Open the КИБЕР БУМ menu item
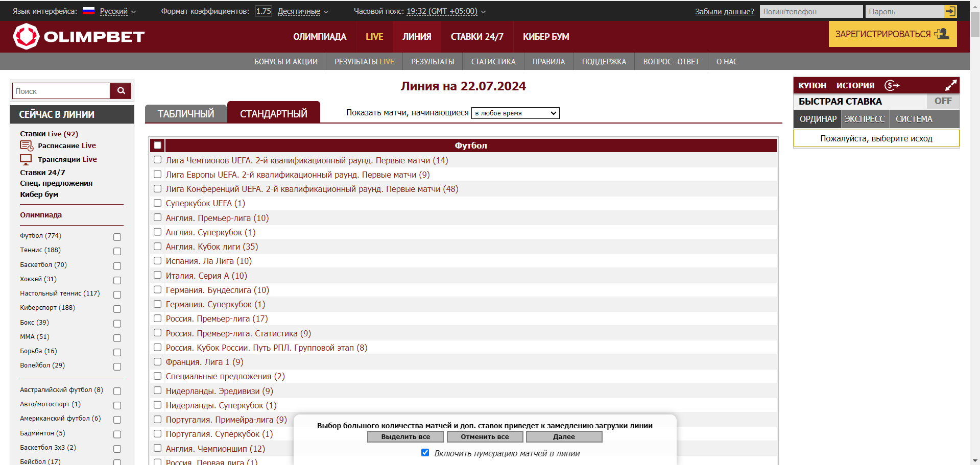980x465 pixels. 546,37
